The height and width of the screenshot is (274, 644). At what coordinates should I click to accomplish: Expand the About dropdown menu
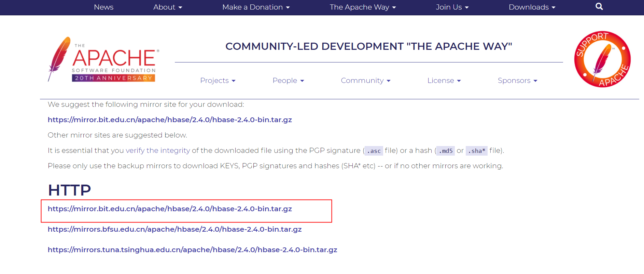[168, 7]
